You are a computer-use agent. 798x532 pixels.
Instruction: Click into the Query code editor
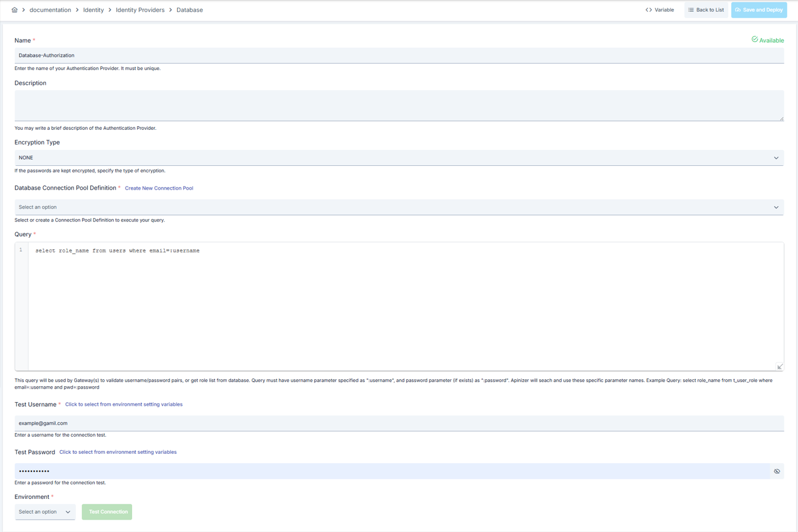(405, 306)
